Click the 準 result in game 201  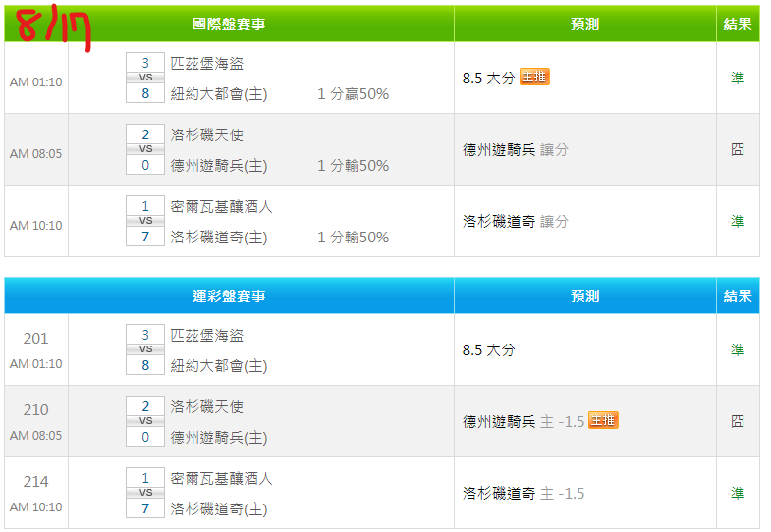point(738,349)
